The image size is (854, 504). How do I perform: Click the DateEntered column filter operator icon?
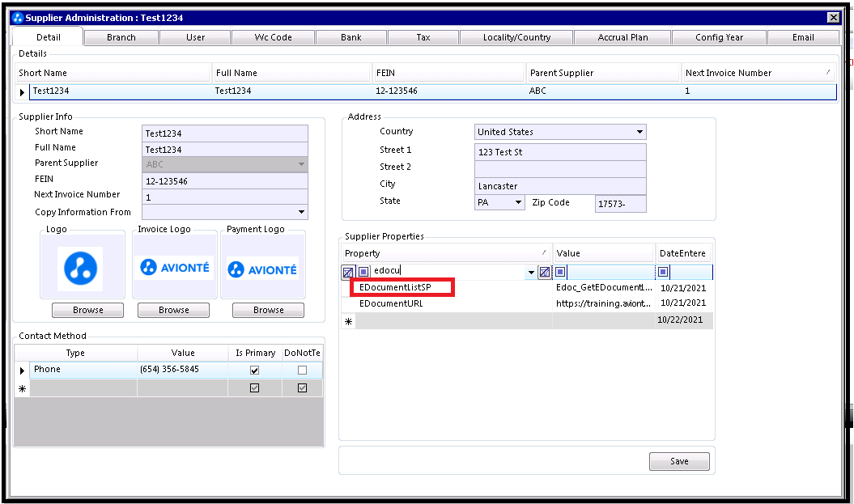click(663, 271)
